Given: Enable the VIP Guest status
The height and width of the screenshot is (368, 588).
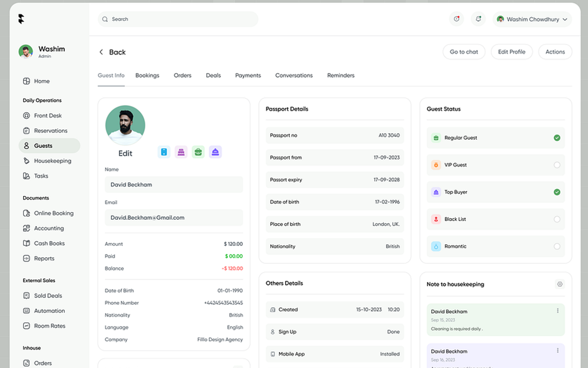Looking at the screenshot, I should [557, 165].
